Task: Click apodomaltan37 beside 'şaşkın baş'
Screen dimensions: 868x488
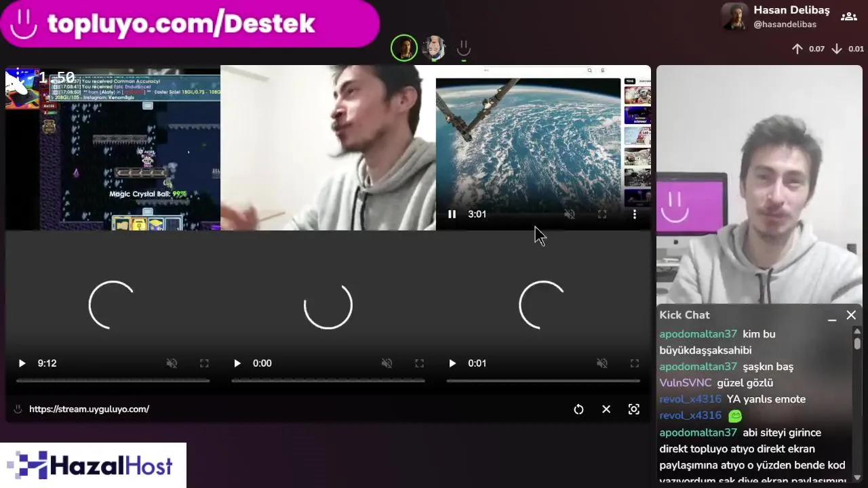Action: pyautogui.click(x=698, y=367)
